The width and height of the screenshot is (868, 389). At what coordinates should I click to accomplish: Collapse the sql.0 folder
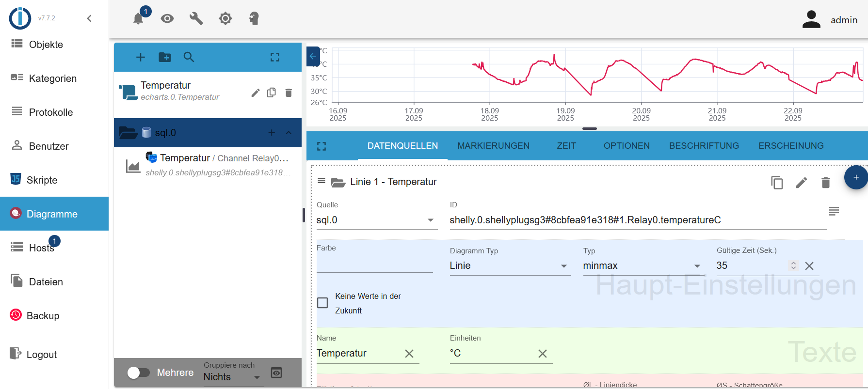tap(289, 133)
